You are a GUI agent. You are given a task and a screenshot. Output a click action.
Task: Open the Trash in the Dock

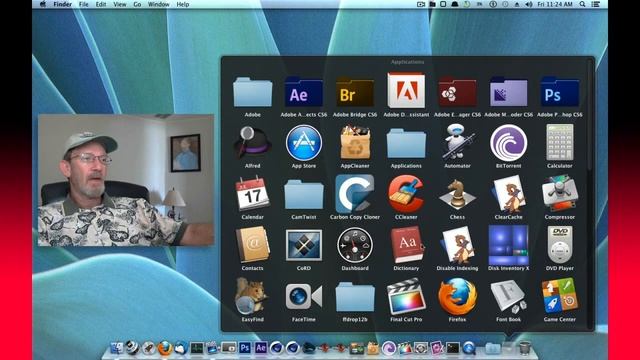pyautogui.click(x=524, y=348)
